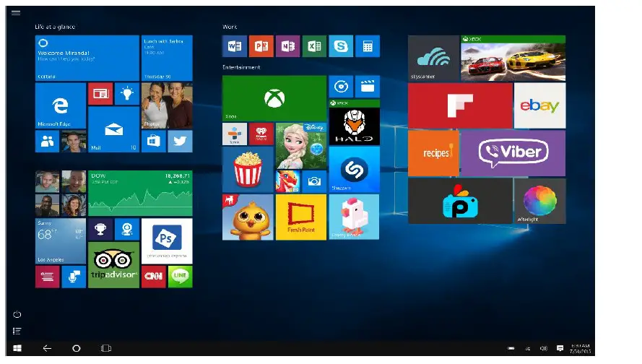Open the Afterlight tile
642x364 pixels.
pyautogui.click(x=540, y=201)
